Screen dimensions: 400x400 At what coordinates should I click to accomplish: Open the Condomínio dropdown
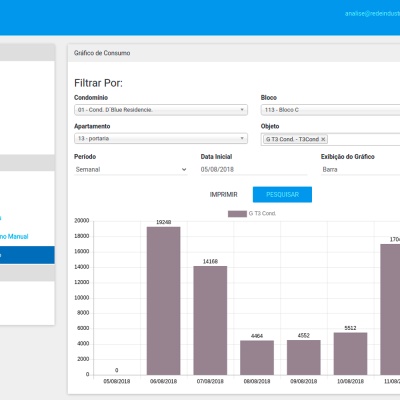tap(161, 110)
